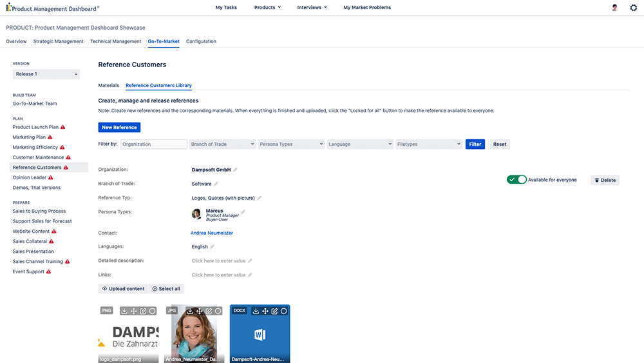
Task: Expand the Interviews menu
Action: pos(312,7)
